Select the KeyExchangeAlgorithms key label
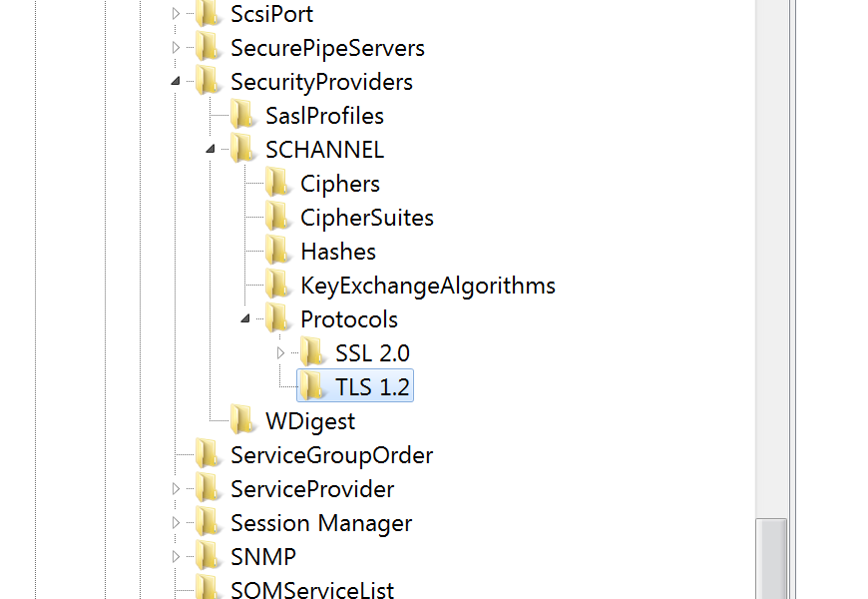The width and height of the screenshot is (868, 599). [x=427, y=286]
